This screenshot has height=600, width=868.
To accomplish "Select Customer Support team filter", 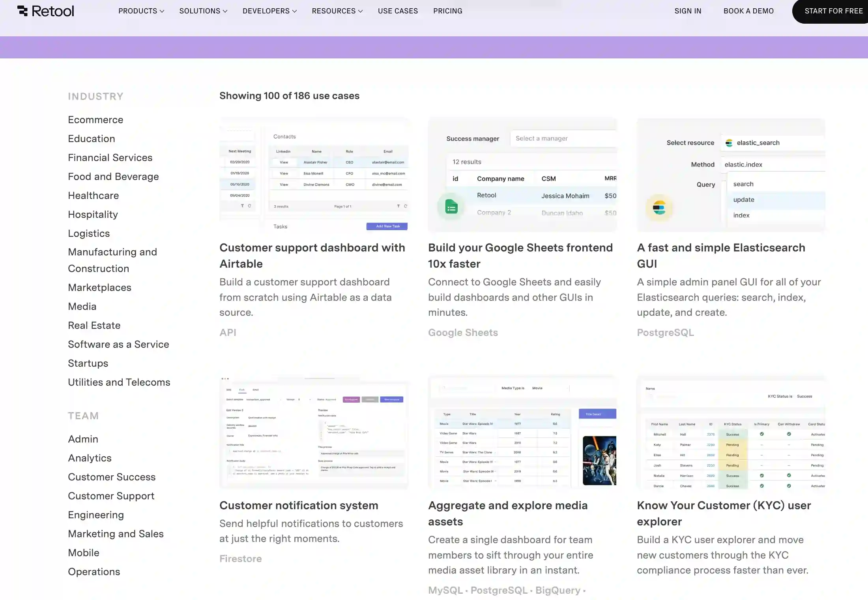I will [x=111, y=496].
